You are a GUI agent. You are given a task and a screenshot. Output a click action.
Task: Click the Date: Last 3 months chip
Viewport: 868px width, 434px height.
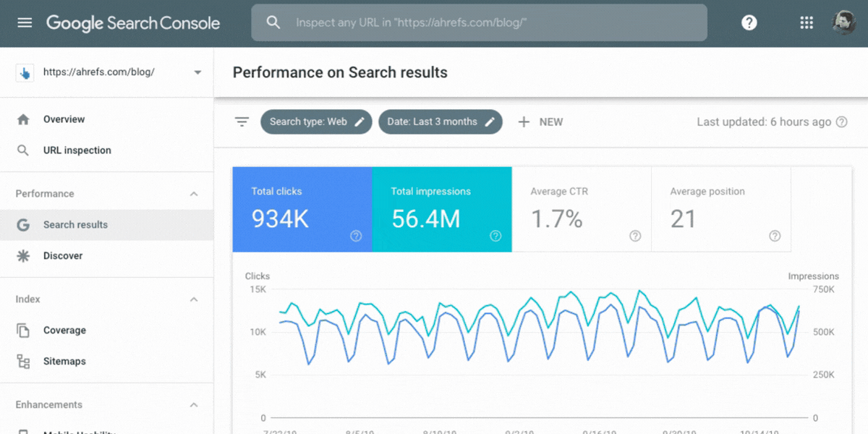click(441, 122)
